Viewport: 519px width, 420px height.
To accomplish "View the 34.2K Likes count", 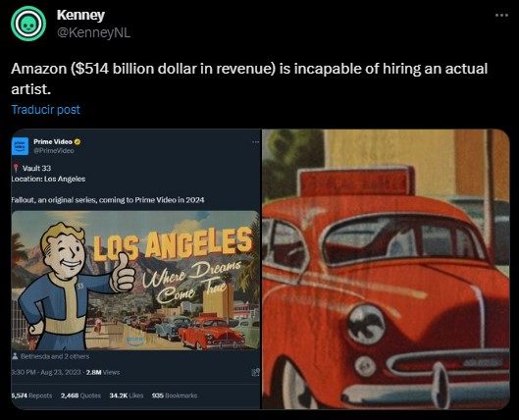I will [127, 395].
